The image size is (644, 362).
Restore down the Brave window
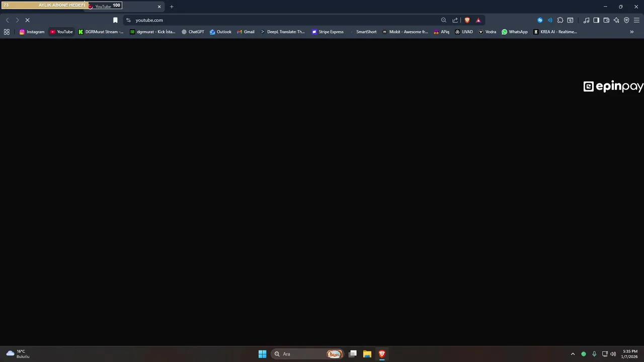[x=620, y=7]
